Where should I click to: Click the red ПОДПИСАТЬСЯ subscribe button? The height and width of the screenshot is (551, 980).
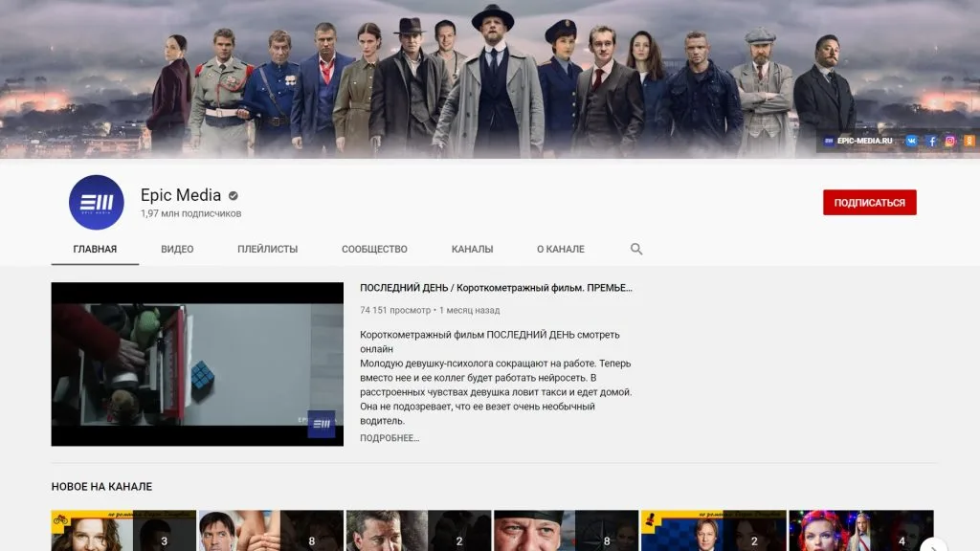click(x=870, y=202)
